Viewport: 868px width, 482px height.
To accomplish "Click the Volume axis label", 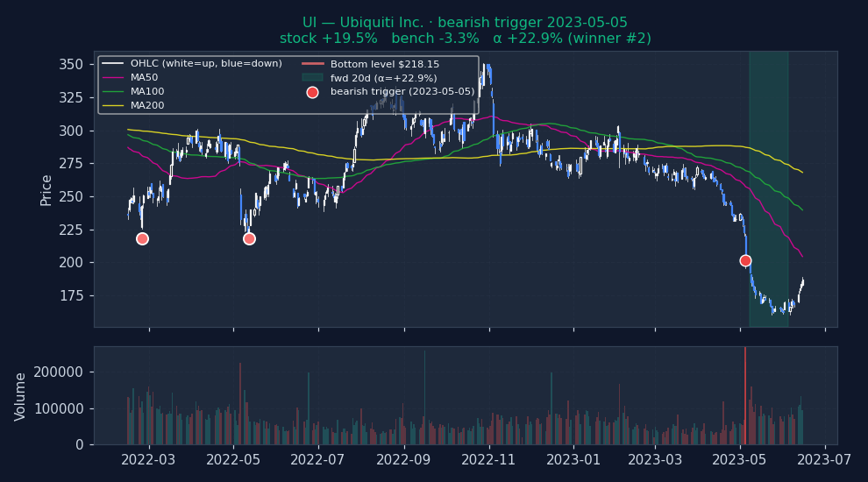I will tap(21, 396).
